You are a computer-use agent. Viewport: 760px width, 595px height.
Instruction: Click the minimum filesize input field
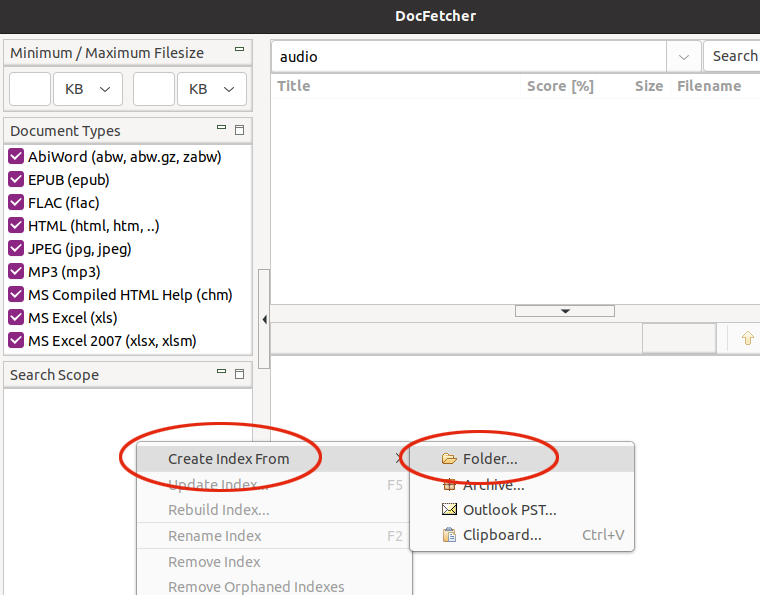coord(30,89)
